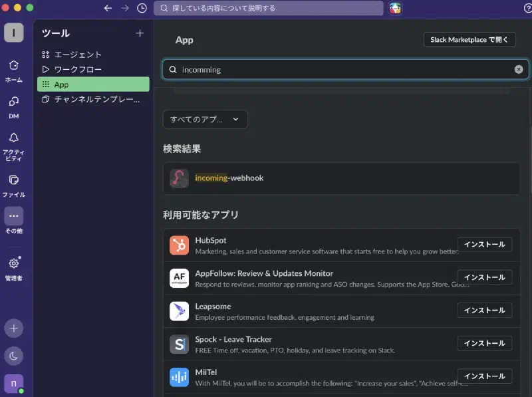Open the HubSpot app title

pos(211,240)
